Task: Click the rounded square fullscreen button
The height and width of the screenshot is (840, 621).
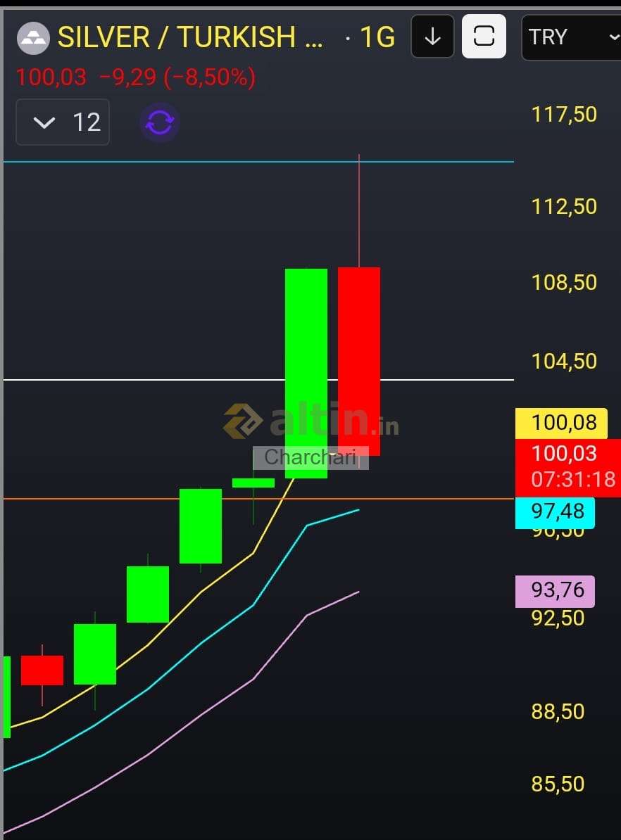Action: click(x=484, y=37)
